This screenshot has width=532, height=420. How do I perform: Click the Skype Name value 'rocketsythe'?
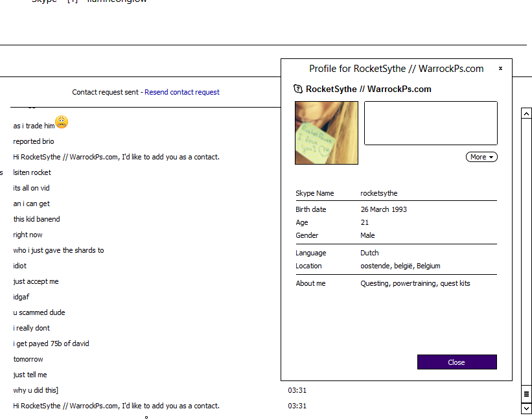378,193
